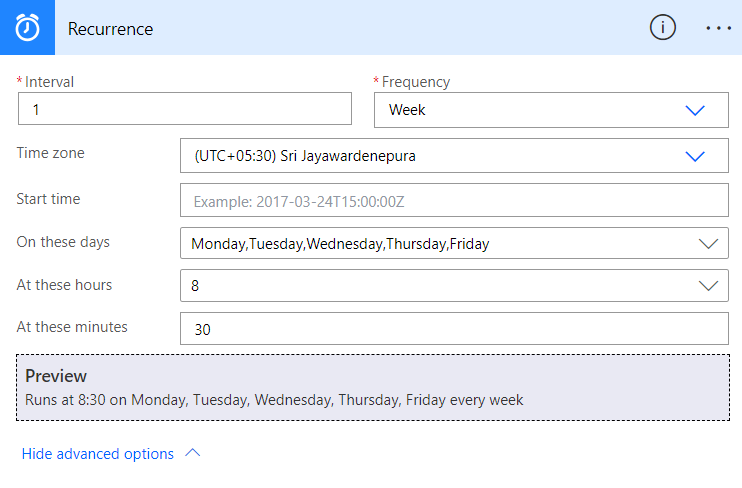Expand the At these hours dropdown arrow

click(x=708, y=286)
